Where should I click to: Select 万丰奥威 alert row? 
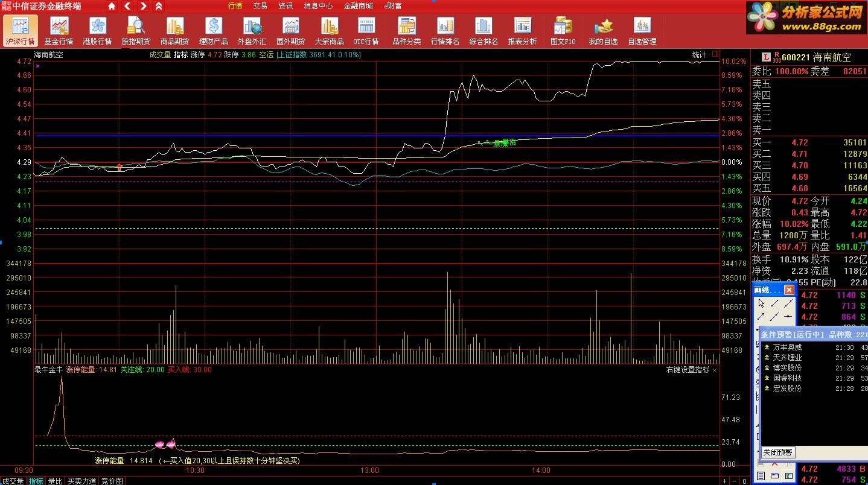[x=815, y=347]
